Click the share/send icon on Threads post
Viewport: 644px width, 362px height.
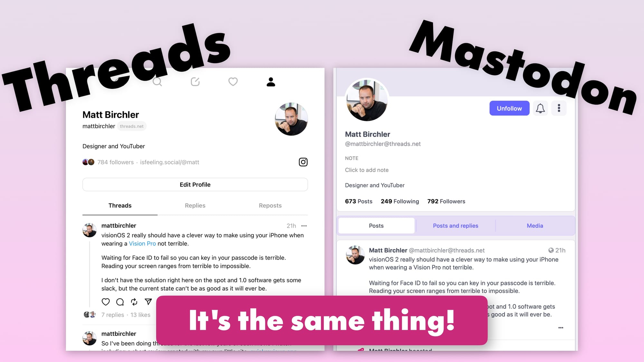click(x=148, y=302)
